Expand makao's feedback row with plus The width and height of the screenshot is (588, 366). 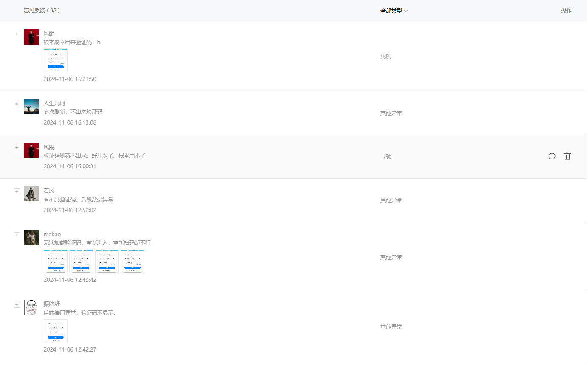pyautogui.click(x=17, y=235)
